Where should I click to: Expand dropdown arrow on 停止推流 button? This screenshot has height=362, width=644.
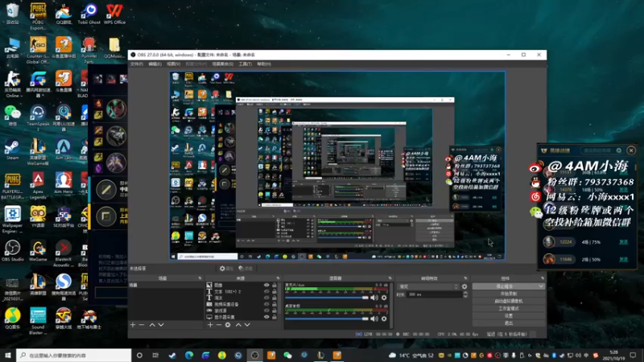tap(541, 286)
